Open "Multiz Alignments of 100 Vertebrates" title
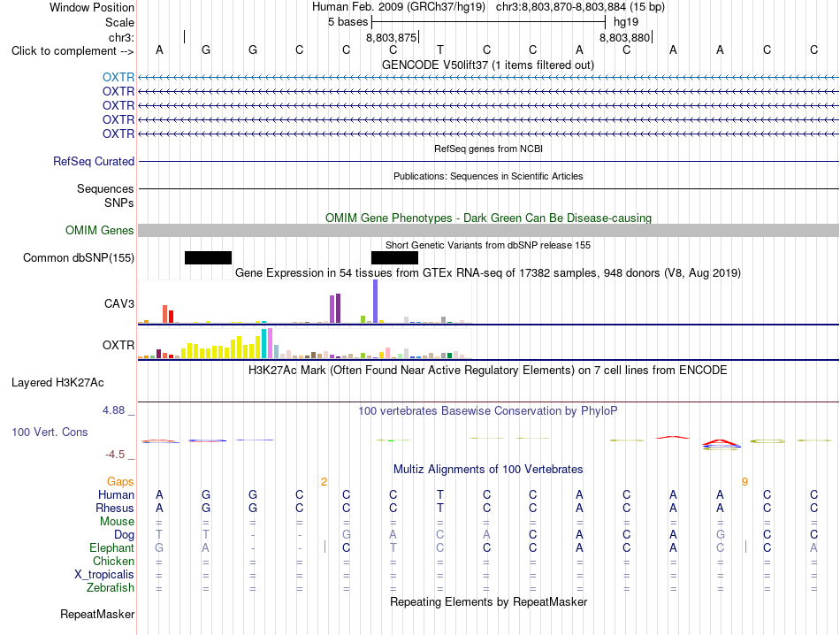840x635 pixels. click(x=488, y=470)
